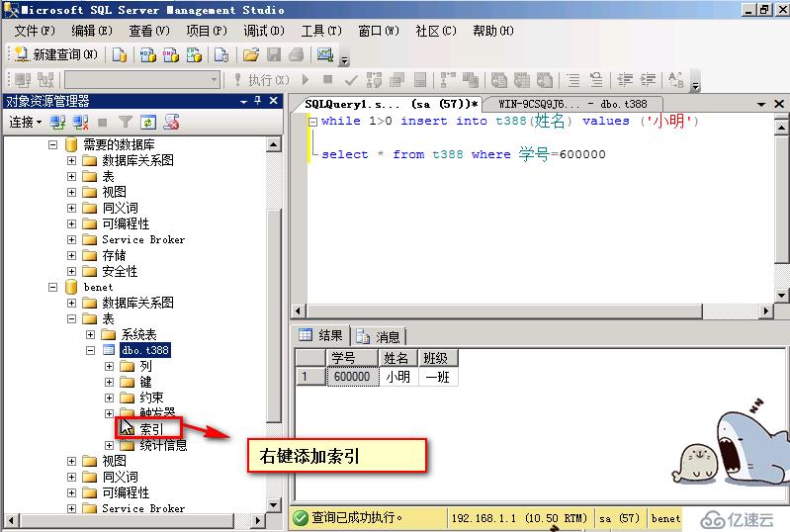Screen dimensions: 790x532
Task: Click the open file folder icon
Action: [251, 54]
